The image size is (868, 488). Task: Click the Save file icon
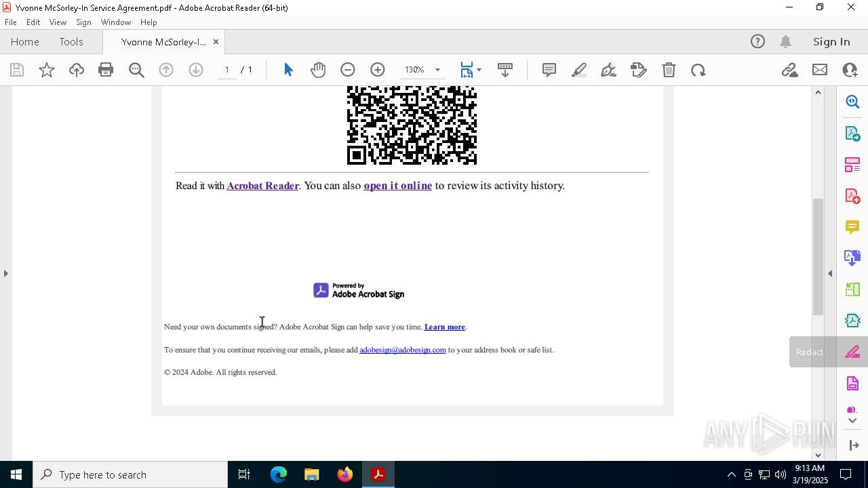pos(17,70)
